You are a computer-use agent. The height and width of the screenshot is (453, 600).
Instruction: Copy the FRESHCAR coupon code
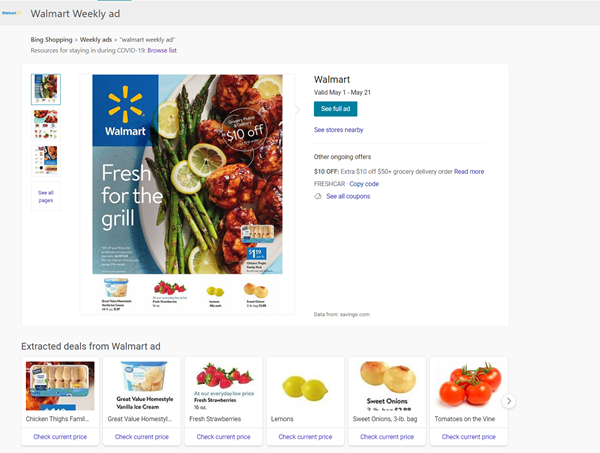(x=364, y=184)
